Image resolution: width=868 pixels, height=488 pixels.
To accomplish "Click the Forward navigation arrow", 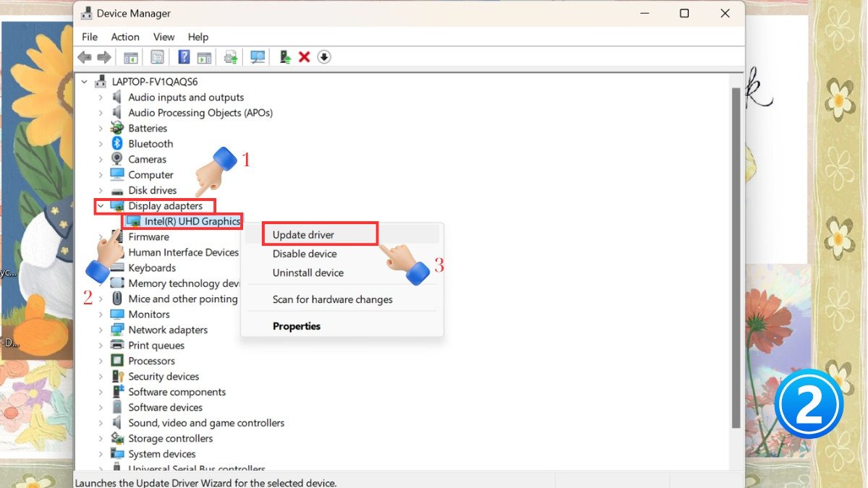I will point(103,56).
